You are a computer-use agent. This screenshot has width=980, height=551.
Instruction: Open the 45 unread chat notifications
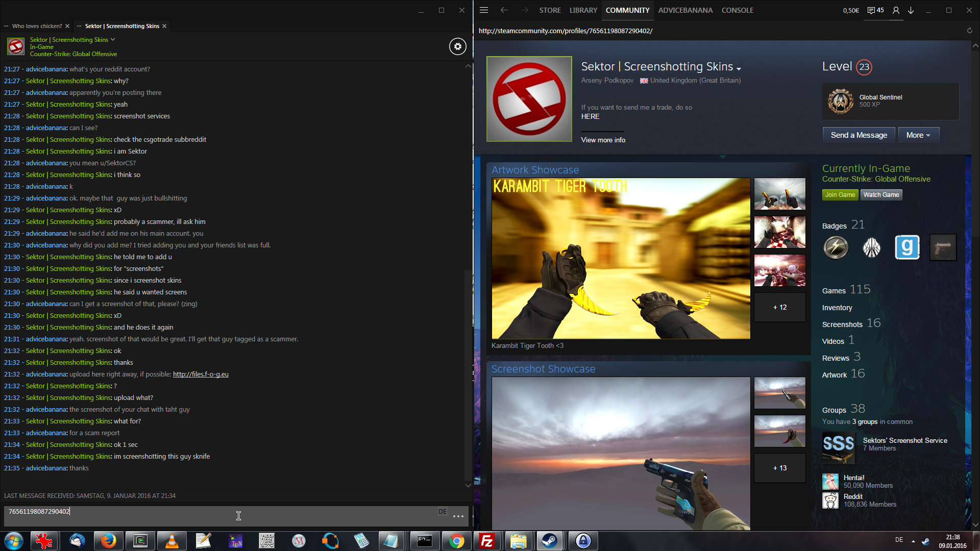coord(876,10)
